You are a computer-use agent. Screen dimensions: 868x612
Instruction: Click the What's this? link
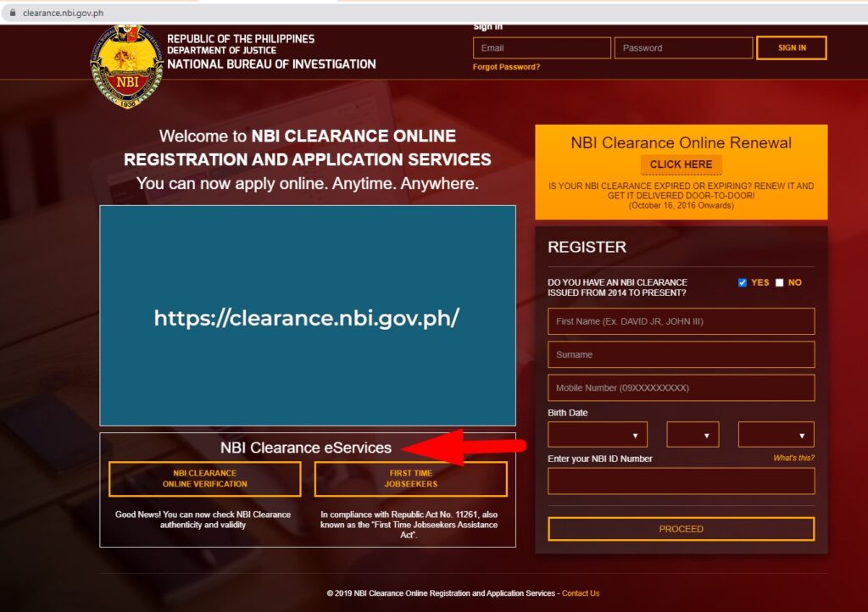point(795,456)
